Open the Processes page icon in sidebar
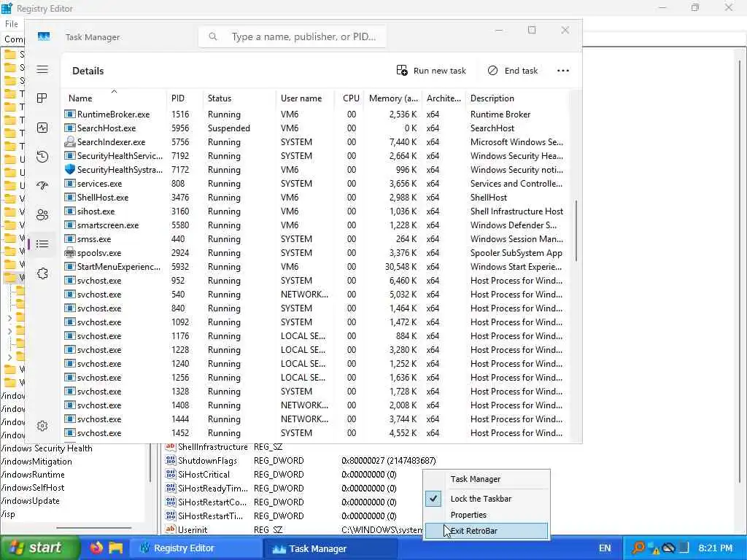 click(42, 98)
